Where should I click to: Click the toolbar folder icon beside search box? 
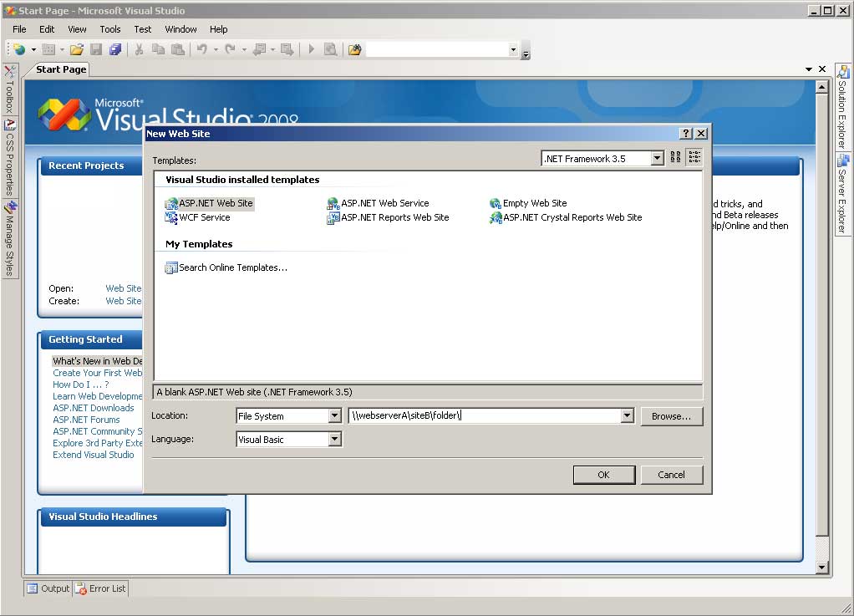[x=354, y=49]
